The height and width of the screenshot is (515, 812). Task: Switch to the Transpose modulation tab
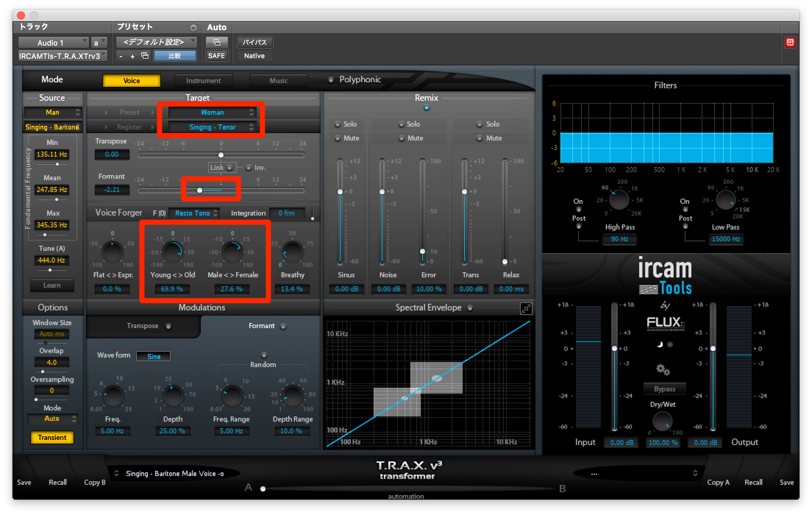point(143,326)
